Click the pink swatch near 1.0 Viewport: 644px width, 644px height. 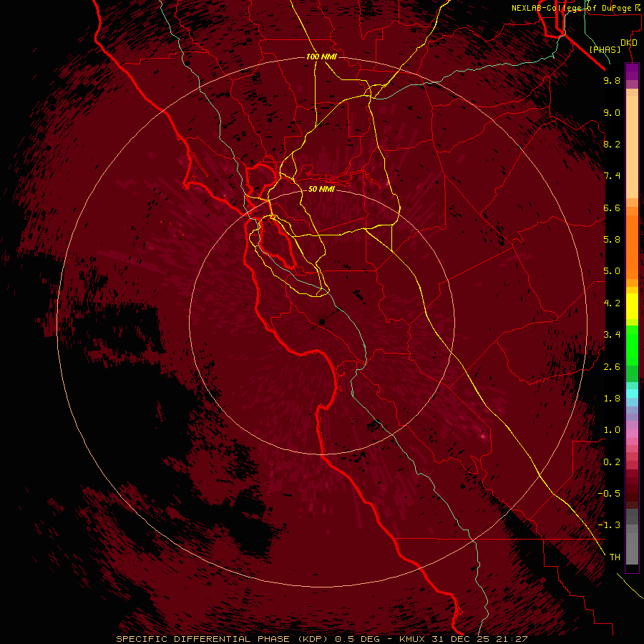(x=632, y=434)
